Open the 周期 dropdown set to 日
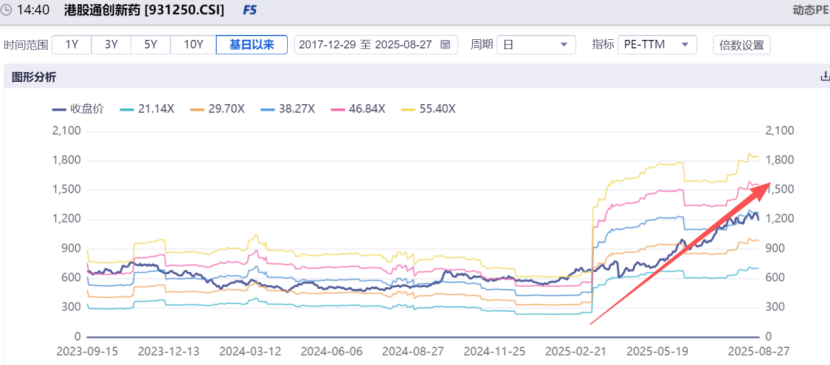 click(x=536, y=44)
